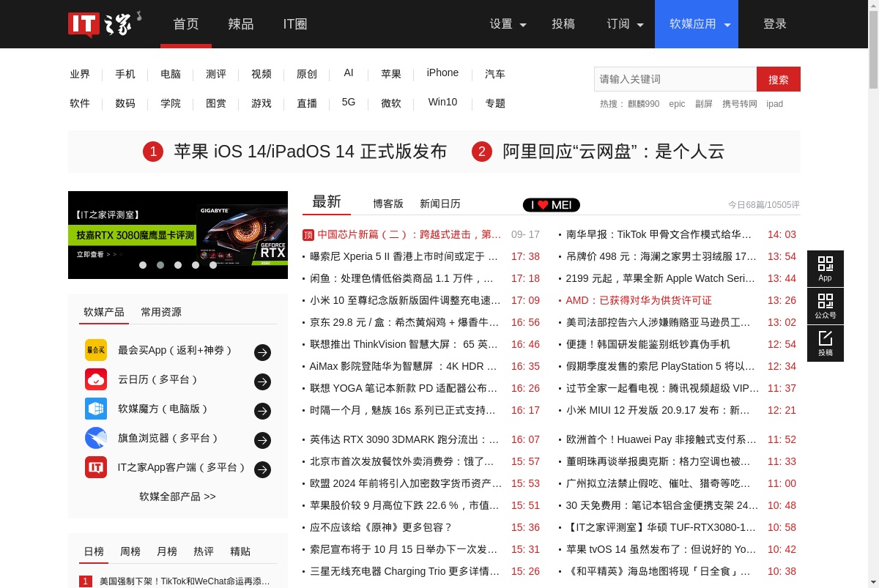Open headline 苹果 iOS 14/iPadOS 14 正式版发布
This screenshot has height=588, width=879.
[x=310, y=152]
